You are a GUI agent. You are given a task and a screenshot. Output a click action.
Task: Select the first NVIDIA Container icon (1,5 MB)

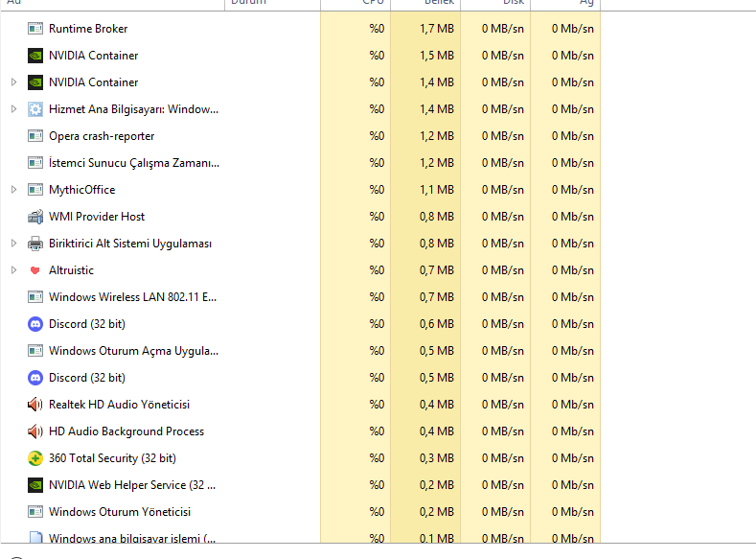point(35,56)
